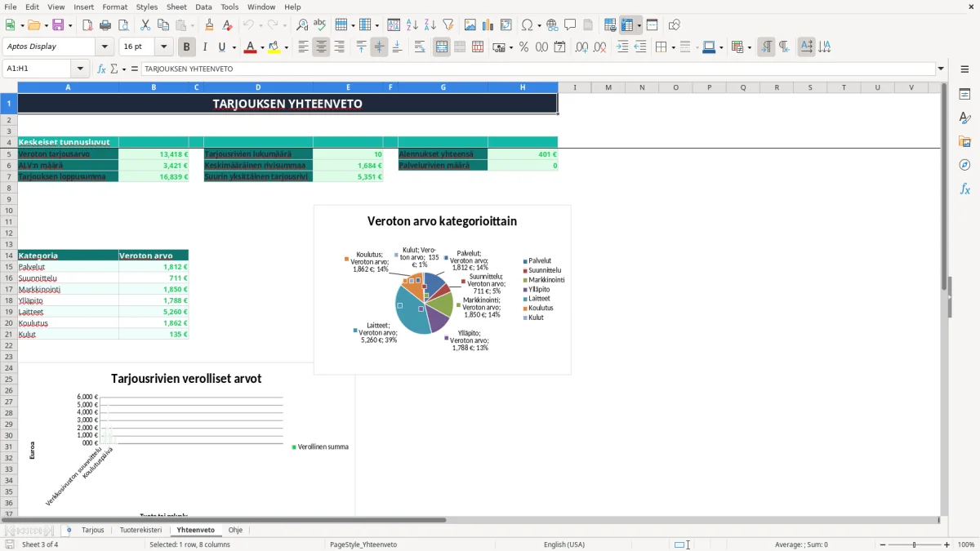Click the column D header
This screenshot has width=980, height=551.
pyautogui.click(x=258, y=87)
